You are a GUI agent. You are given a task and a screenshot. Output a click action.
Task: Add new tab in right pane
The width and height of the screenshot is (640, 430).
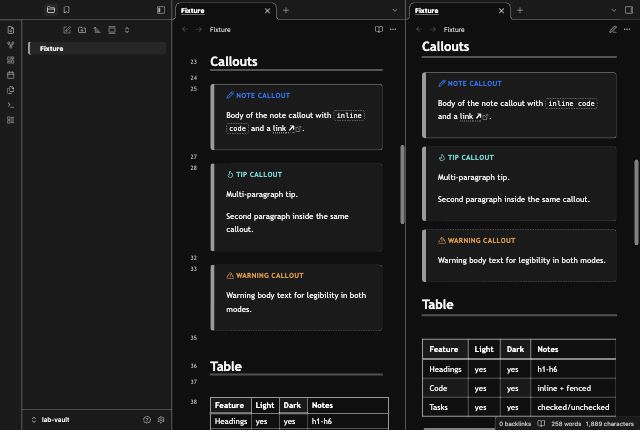[x=520, y=10]
